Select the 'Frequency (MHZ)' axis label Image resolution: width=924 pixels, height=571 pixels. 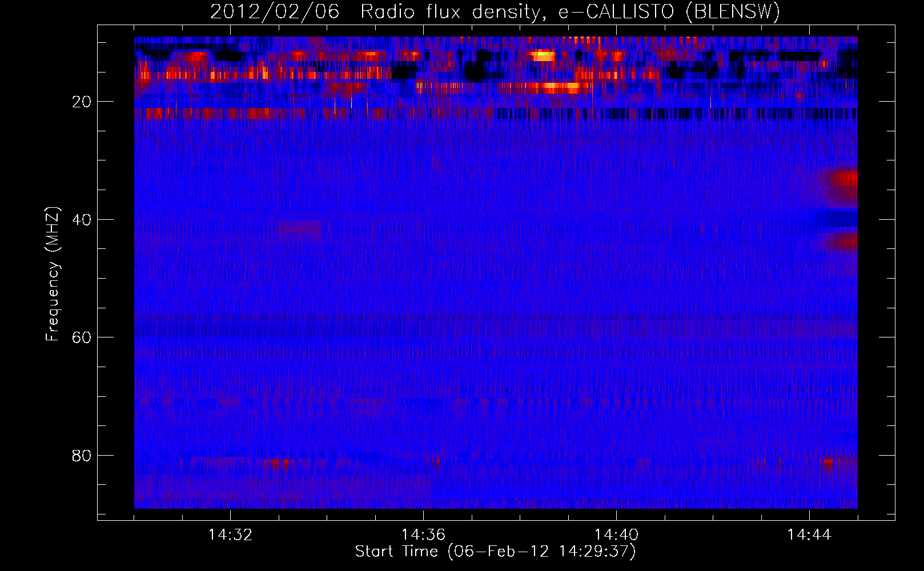(53, 274)
